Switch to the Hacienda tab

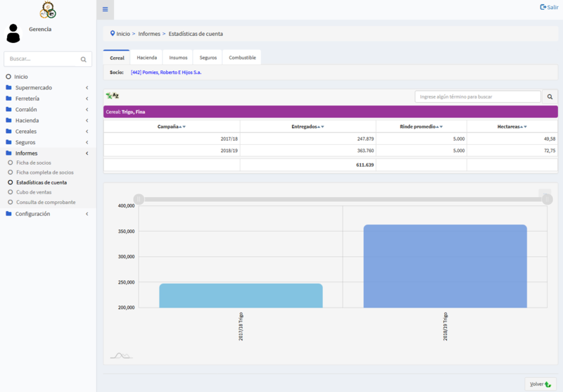coord(146,58)
